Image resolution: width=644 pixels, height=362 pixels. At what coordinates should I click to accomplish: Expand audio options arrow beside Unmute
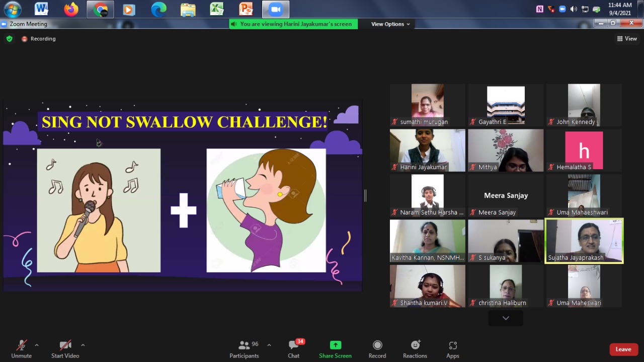37,345
